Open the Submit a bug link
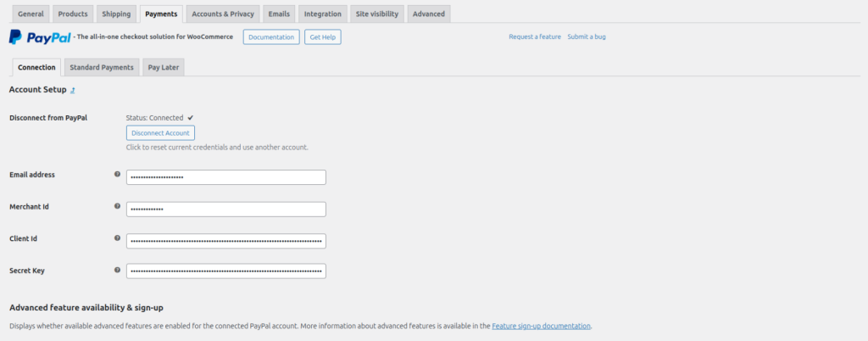 tap(587, 37)
